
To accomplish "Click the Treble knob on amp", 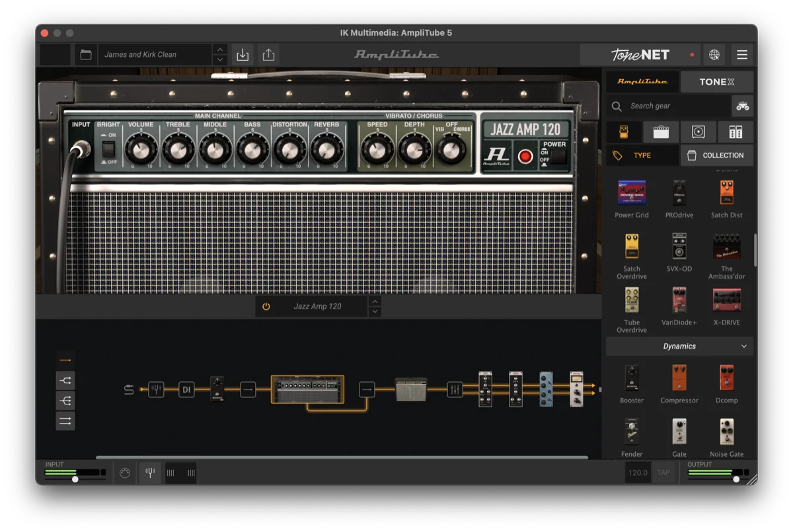I will tap(178, 151).
